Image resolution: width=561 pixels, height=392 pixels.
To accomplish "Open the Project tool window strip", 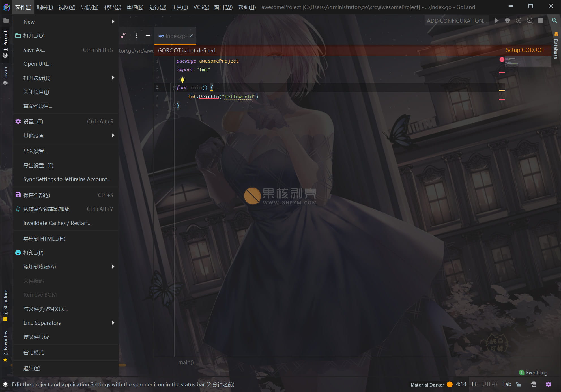I will point(5,44).
